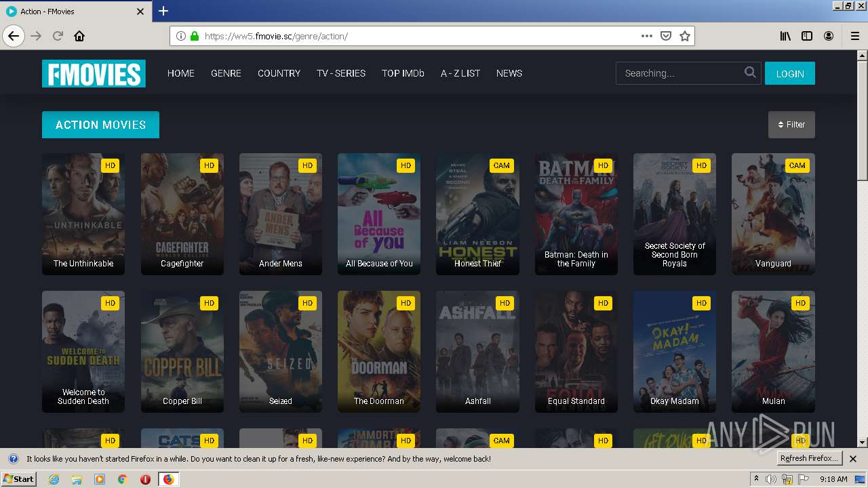Open All Because of You poster
Image resolution: width=868 pixels, height=488 pixels.
(x=379, y=214)
